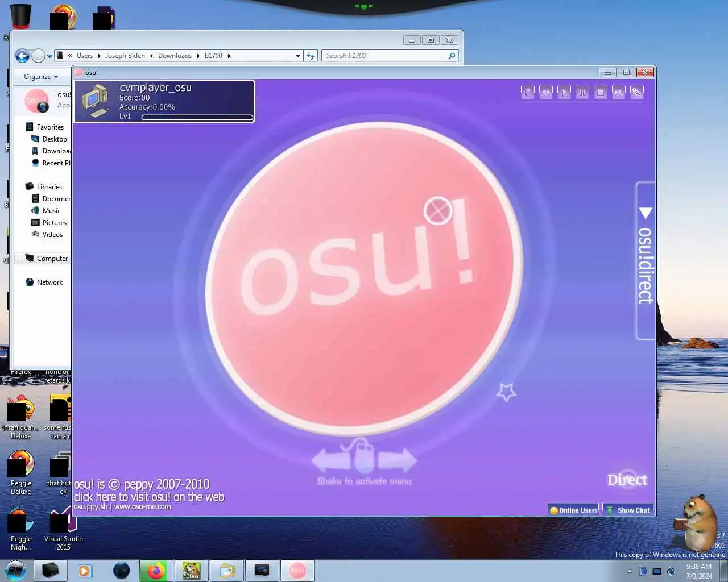This screenshot has width=728, height=582.
Task: Open Peggle Deluxe desktop shortcut
Action: pyautogui.click(x=21, y=473)
